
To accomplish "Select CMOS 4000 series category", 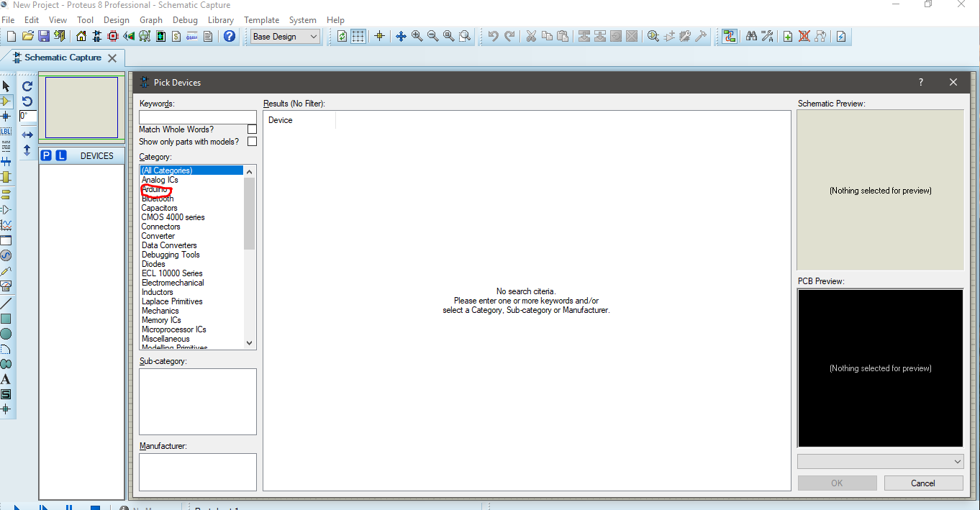I will point(173,217).
